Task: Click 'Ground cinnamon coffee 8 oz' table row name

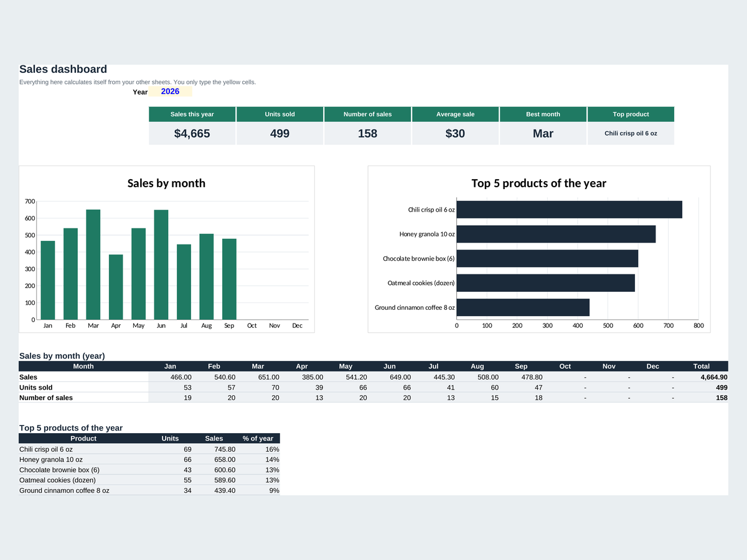Action: point(83,490)
